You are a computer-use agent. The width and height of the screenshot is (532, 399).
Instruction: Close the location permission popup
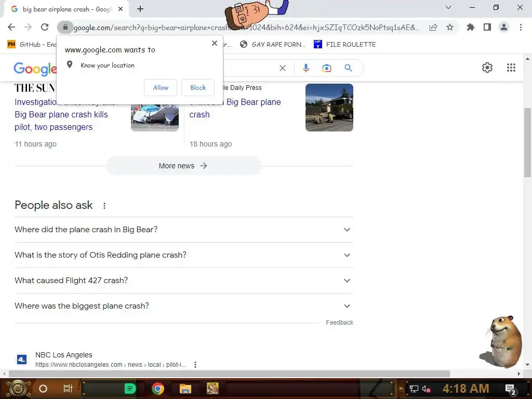tap(215, 43)
